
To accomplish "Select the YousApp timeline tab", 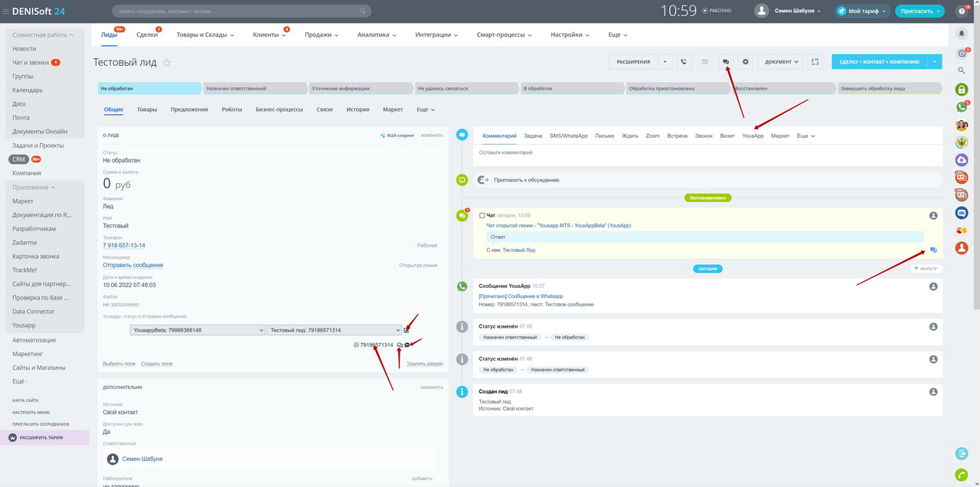I will [x=753, y=136].
